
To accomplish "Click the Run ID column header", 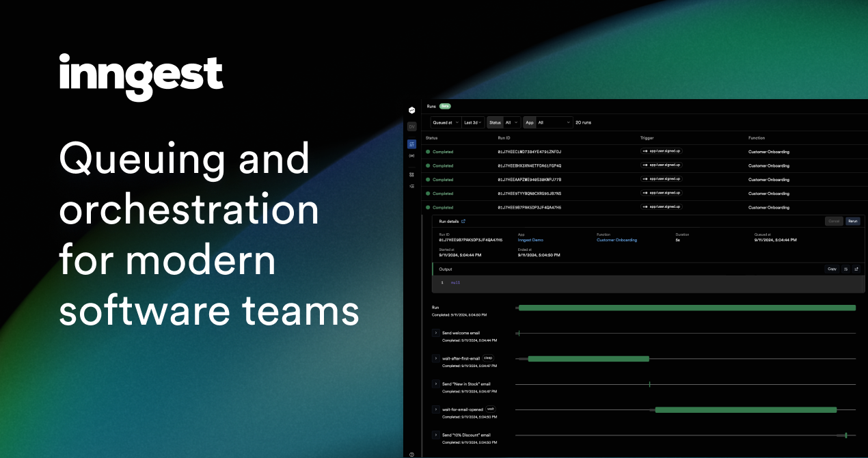I will [x=504, y=138].
